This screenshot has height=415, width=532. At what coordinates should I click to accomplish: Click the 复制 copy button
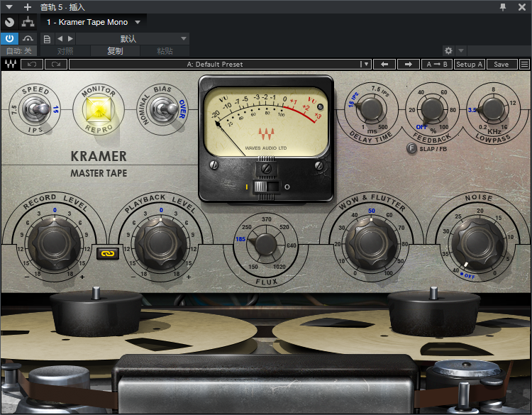pyautogui.click(x=115, y=51)
